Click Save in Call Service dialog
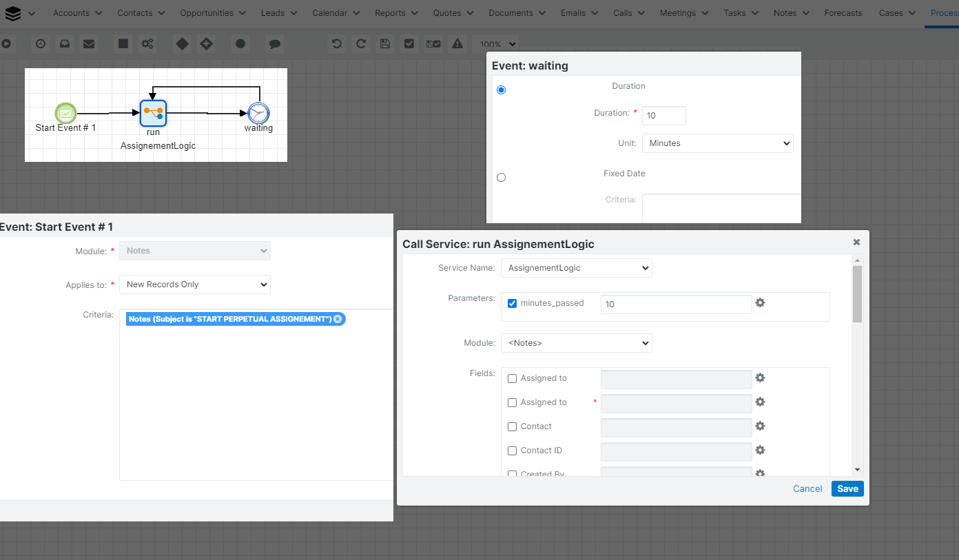 tap(847, 488)
